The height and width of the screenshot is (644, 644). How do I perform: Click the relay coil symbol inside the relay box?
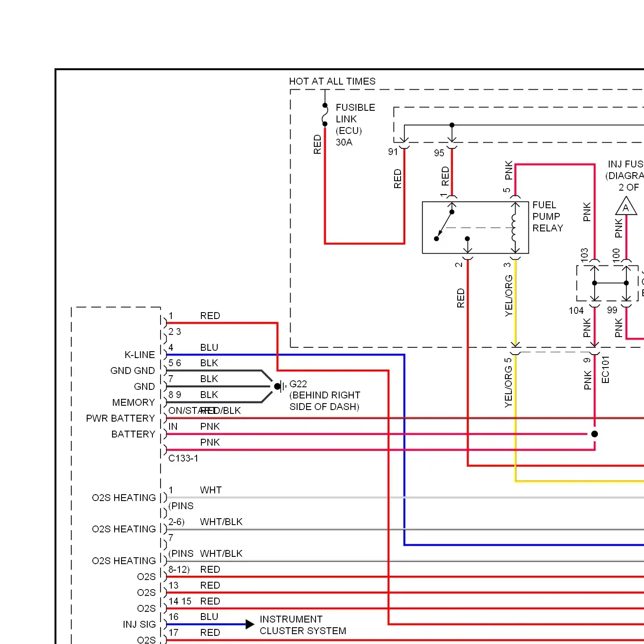click(514, 228)
